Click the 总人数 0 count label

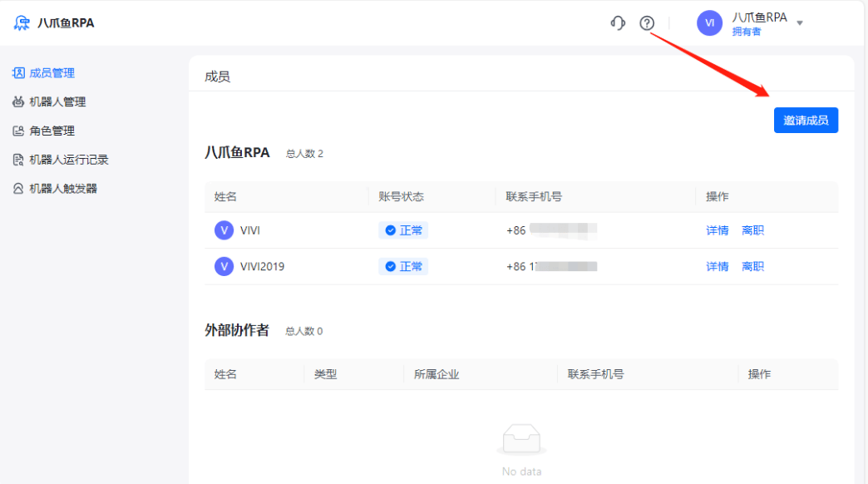point(304,331)
